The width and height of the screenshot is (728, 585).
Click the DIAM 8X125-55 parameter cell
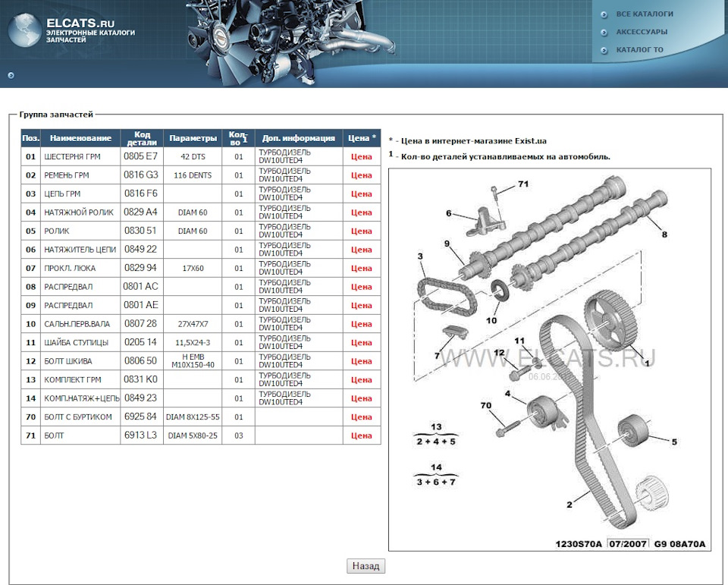(193, 417)
